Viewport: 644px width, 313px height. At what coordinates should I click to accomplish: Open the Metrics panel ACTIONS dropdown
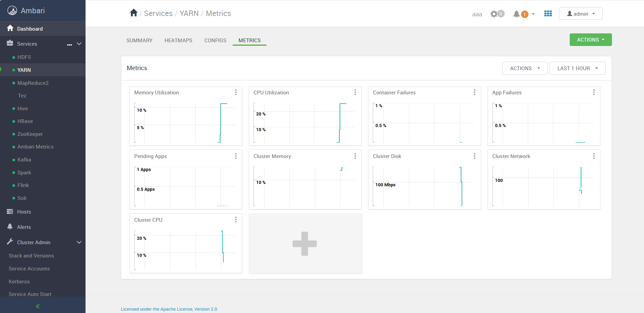point(525,68)
